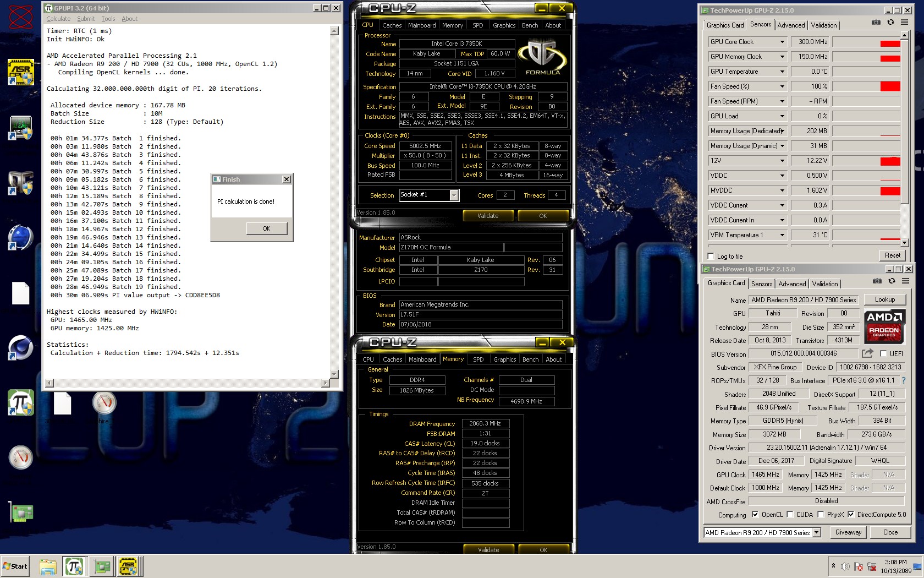Switch to the SPD tab in bottom CPU-Z
Image resolution: width=924 pixels, height=578 pixels.
[479, 359]
